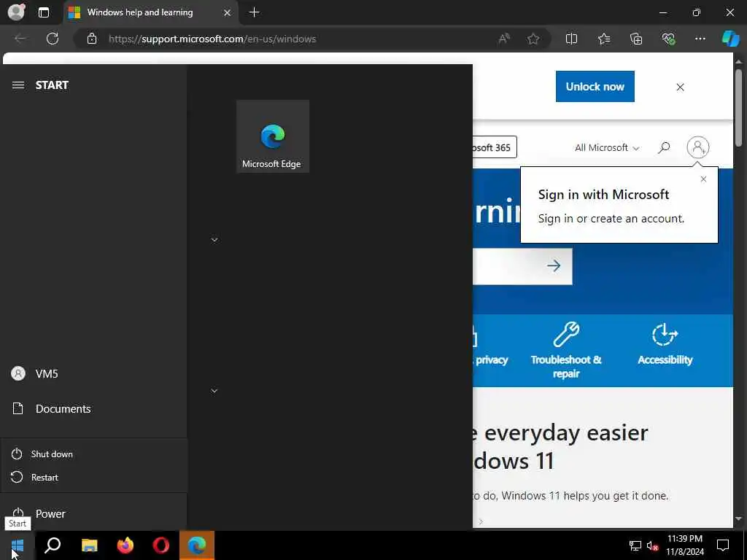
Task: Click the address bar URL
Action: coord(212,39)
